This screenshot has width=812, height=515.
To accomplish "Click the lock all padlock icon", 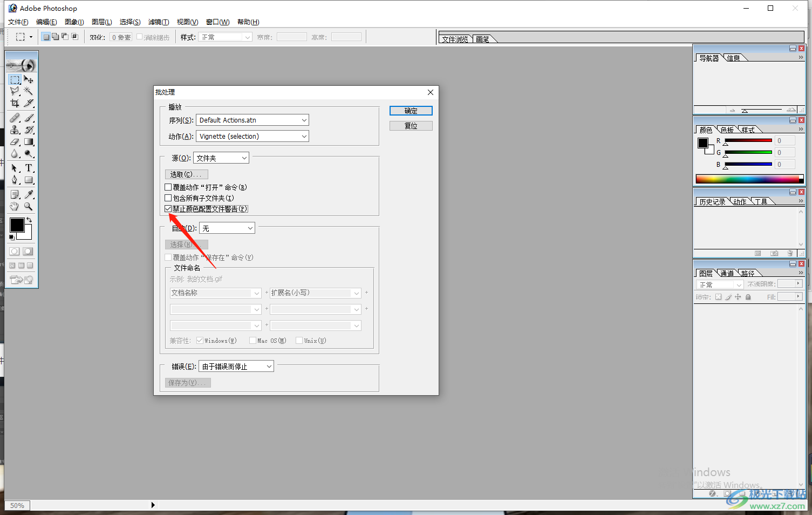I will coord(748,297).
